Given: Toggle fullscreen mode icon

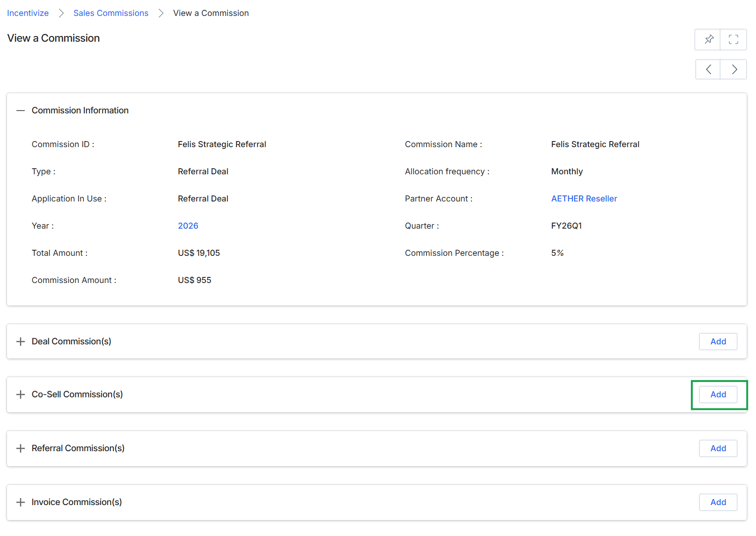Looking at the screenshot, I should point(734,39).
